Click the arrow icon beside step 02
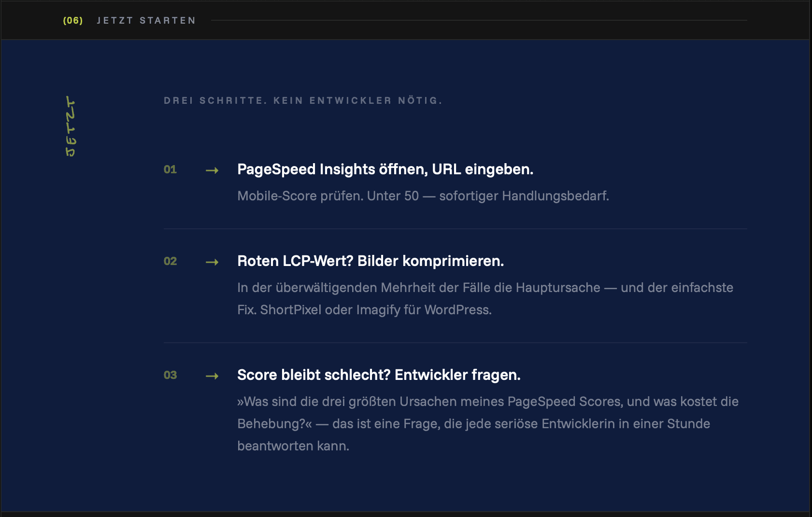Screen dimensions: 812x517 pyautogui.click(x=212, y=262)
